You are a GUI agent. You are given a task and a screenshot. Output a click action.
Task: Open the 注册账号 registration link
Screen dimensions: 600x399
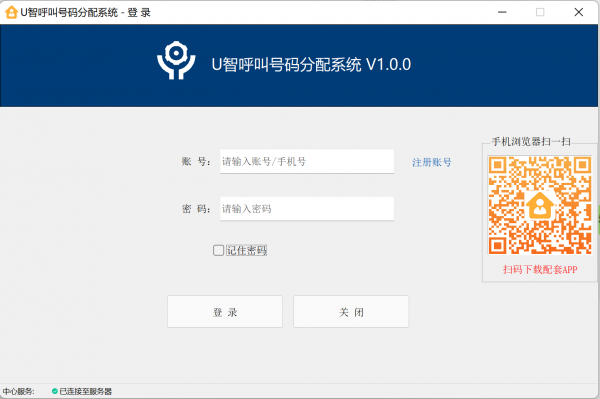432,162
